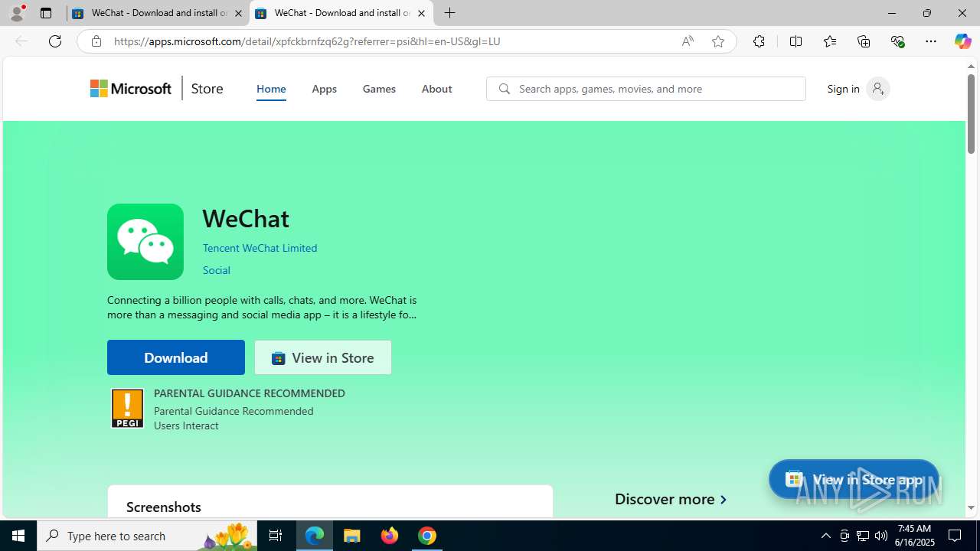
Task: Click the WeChat app icon
Action: (x=145, y=242)
